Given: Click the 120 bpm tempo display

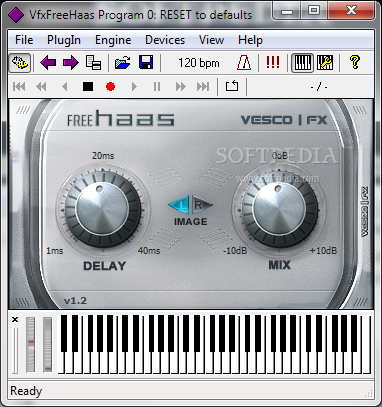Looking at the screenshot, I should [199, 63].
